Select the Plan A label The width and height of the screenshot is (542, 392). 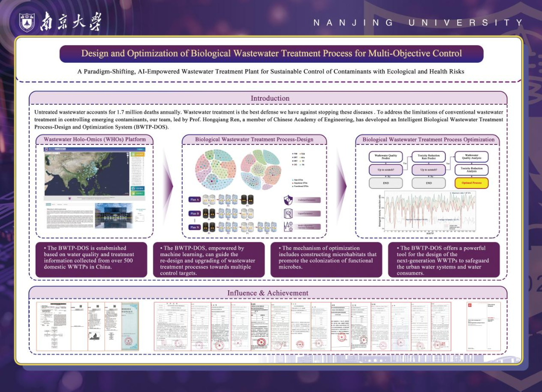(194, 200)
